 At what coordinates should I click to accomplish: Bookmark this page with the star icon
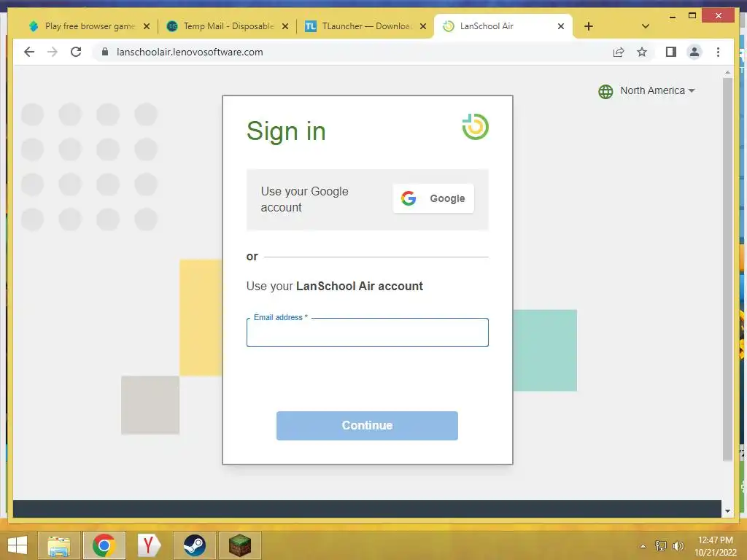[x=642, y=52]
